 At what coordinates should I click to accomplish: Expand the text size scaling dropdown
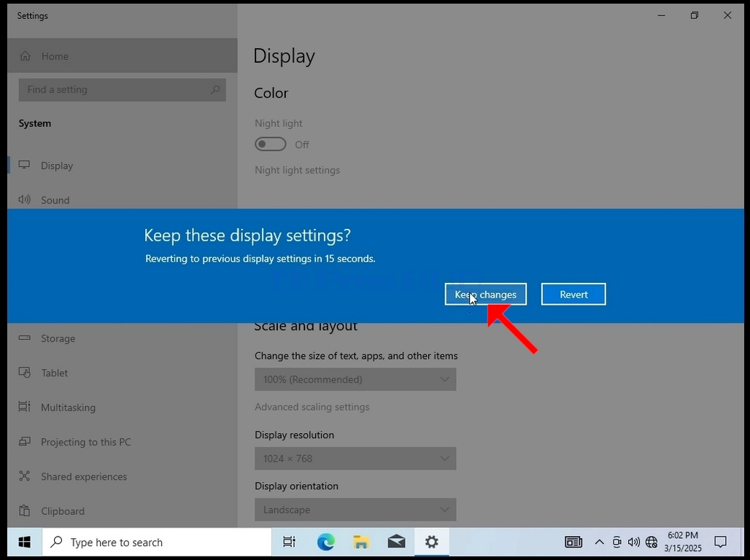tap(355, 379)
